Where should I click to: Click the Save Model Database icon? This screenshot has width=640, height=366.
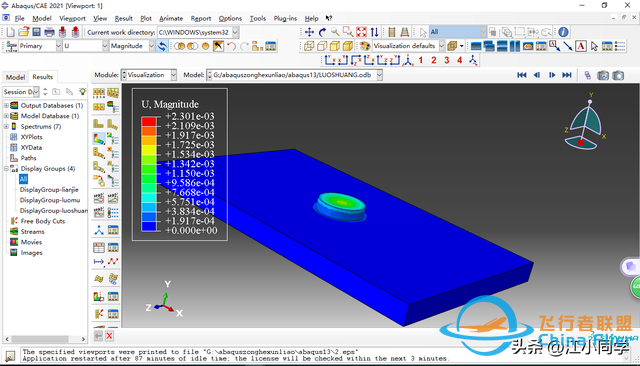tap(37, 32)
